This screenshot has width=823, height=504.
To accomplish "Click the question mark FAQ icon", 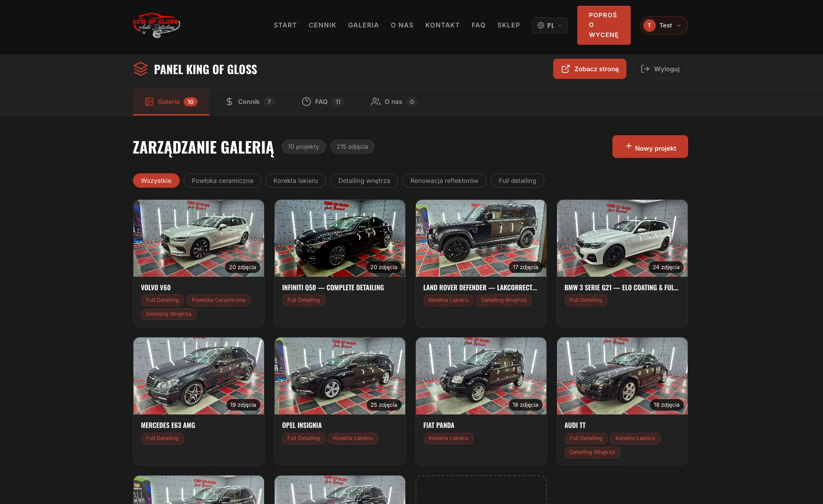I will [x=306, y=102].
